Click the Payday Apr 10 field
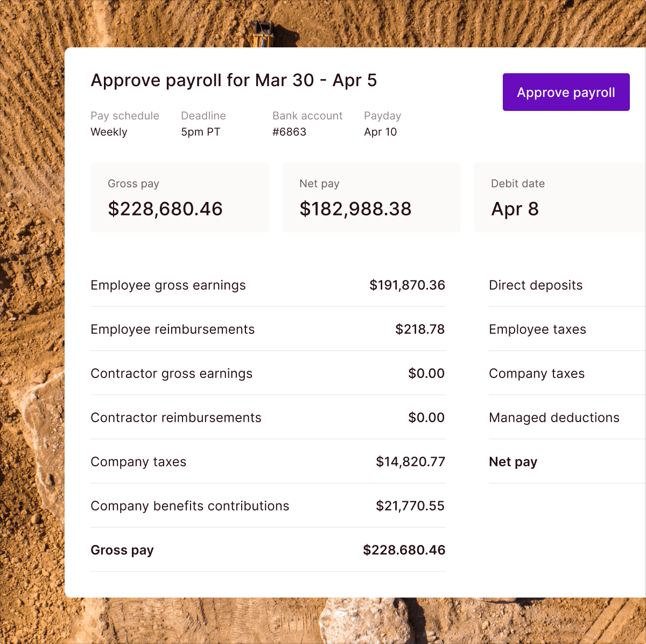Image resolution: width=646 pixels, height=644 pixels. point(381,131)
